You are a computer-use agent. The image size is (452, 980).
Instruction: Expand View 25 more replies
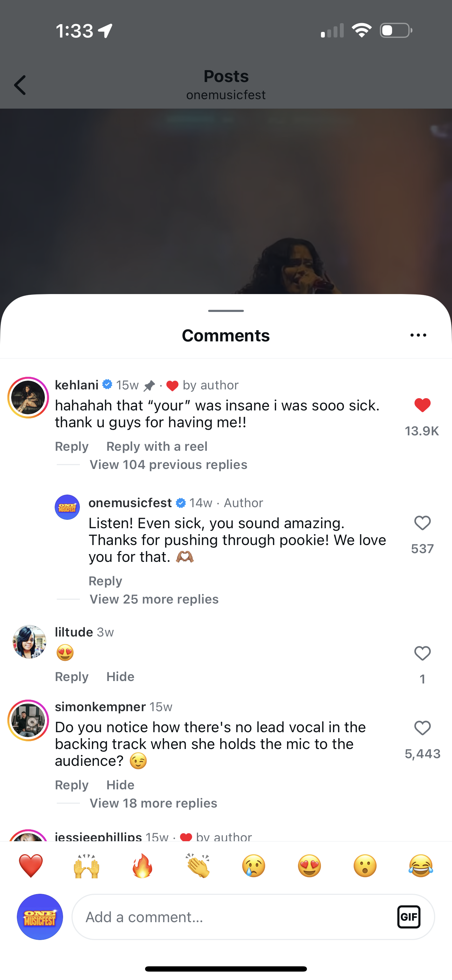click(x=154, y=599)
